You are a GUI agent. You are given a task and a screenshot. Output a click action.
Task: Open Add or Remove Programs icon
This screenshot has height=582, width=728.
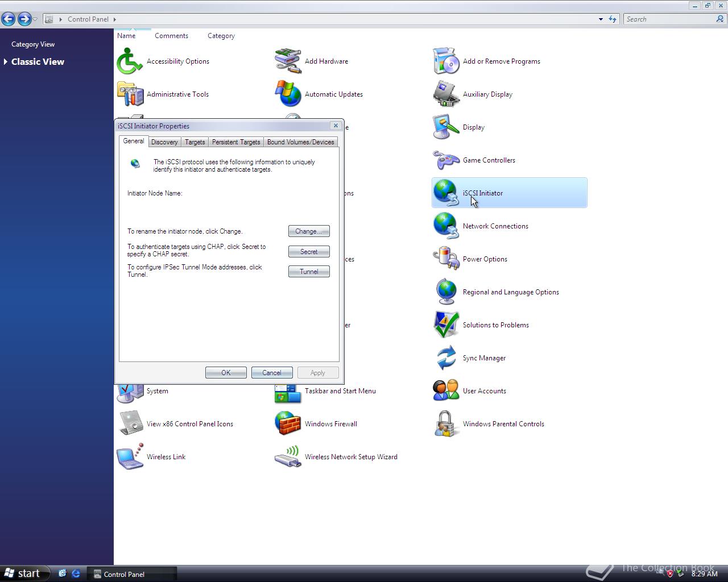point(446,61)
